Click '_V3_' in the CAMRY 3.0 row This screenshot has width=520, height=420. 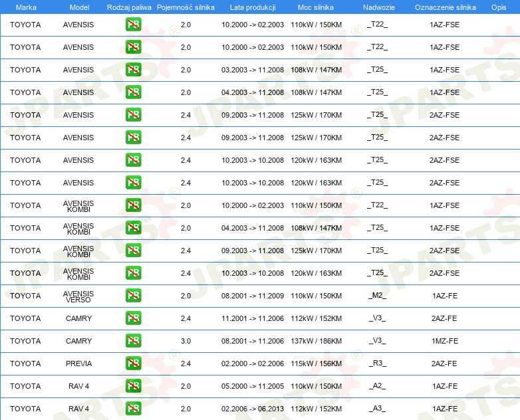[x=378, y=340]
